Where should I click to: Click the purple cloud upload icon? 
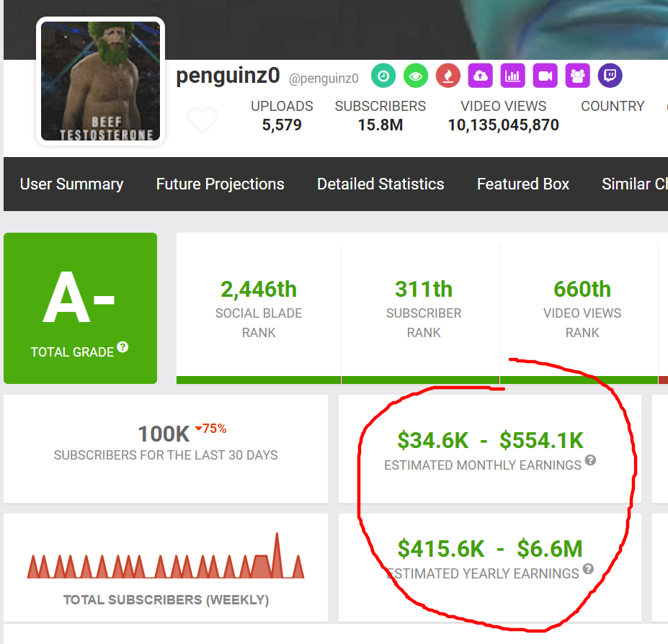480,76
